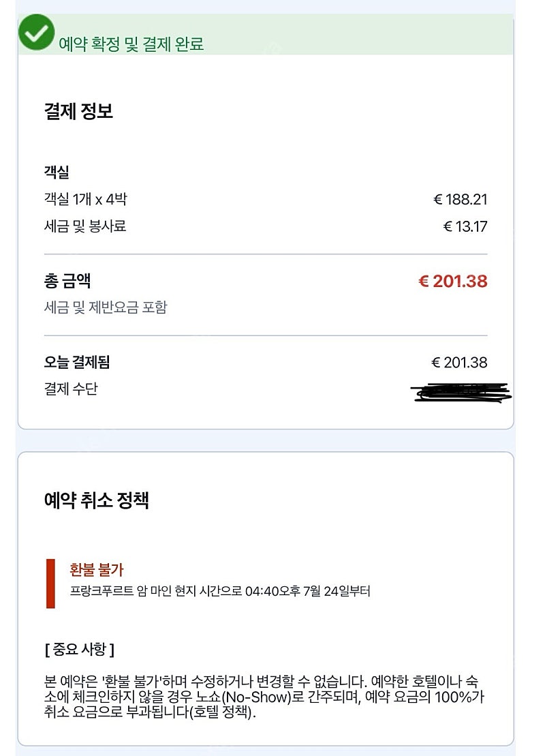
Task: Click the 오늘 결제됨 label
Action: pos(77,362)
